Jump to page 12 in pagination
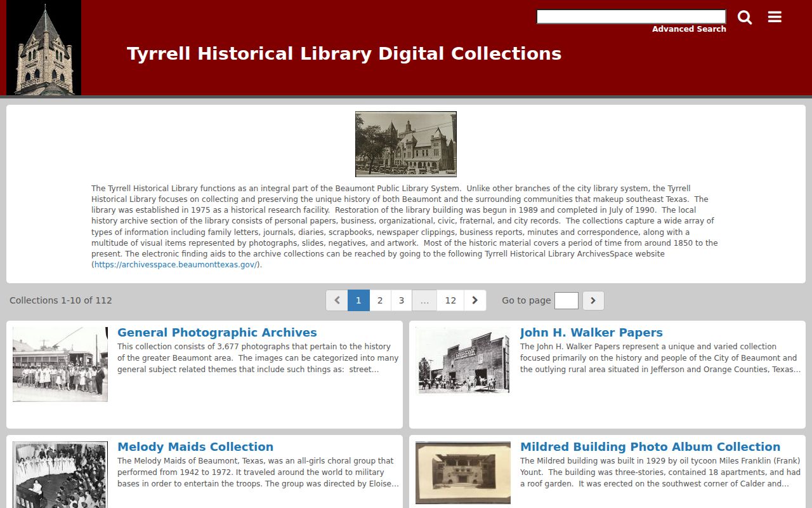Screen dimensions: 812x508 coord(450,300)
